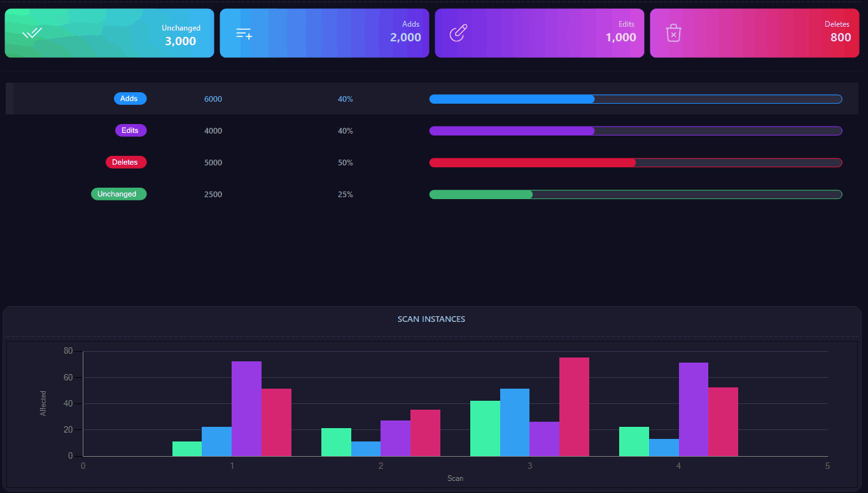
Task: Click the blue Adds progress bar
Action: [636, 99]
